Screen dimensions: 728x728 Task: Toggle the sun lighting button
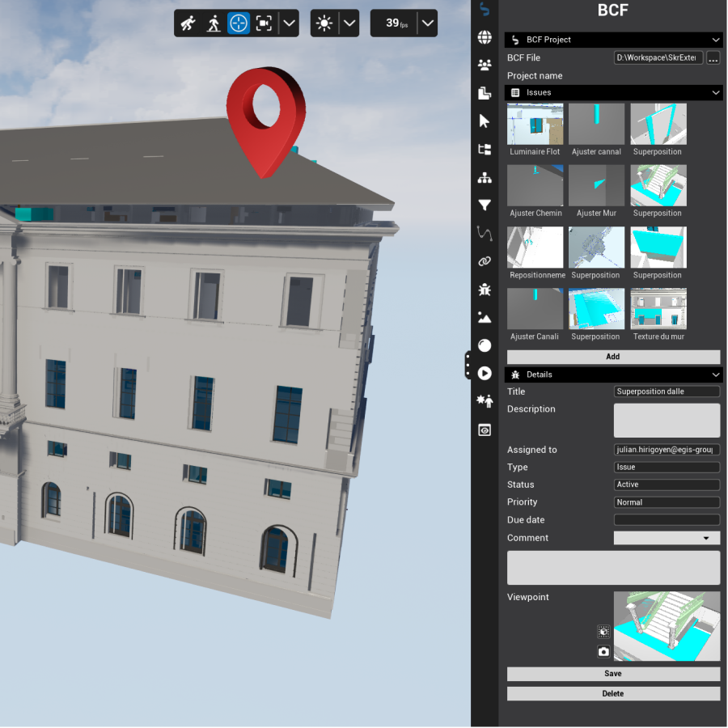click(324, 23)
